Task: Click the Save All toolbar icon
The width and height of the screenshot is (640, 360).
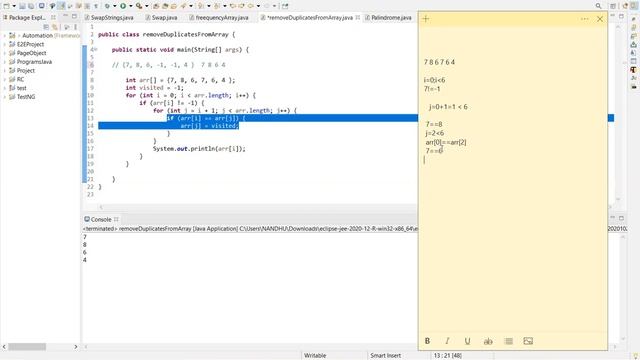Action: pos(31,6)
